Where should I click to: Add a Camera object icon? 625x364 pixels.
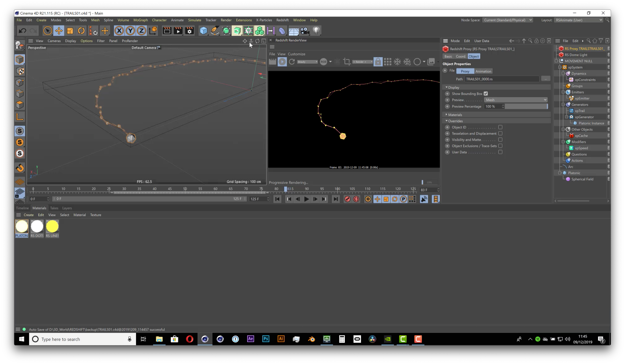(305, 31)
